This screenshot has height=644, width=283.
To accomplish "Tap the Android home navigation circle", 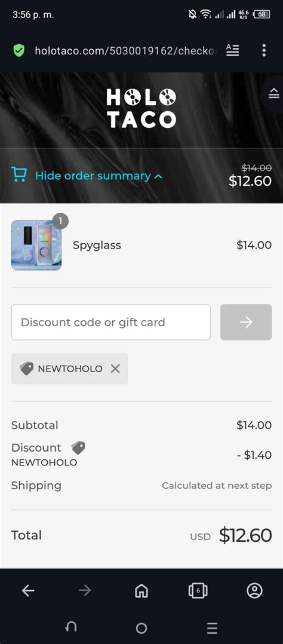I will point(141,628).
